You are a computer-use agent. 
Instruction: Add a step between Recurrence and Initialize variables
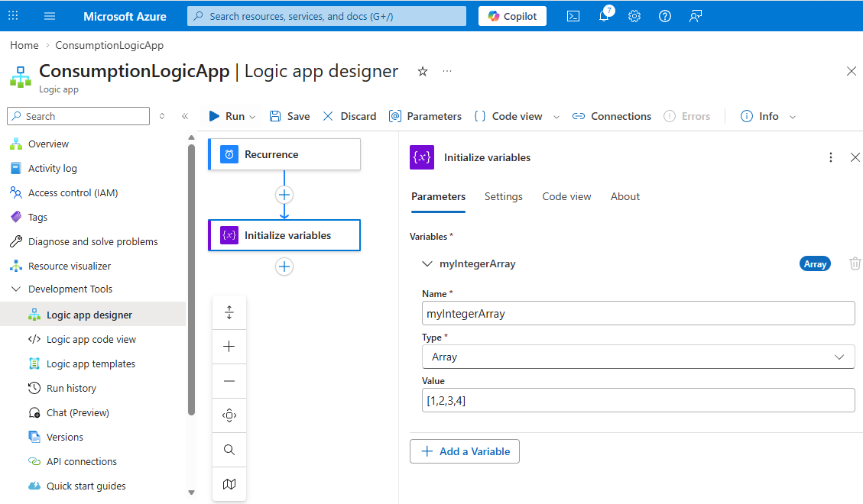point(284,195)
